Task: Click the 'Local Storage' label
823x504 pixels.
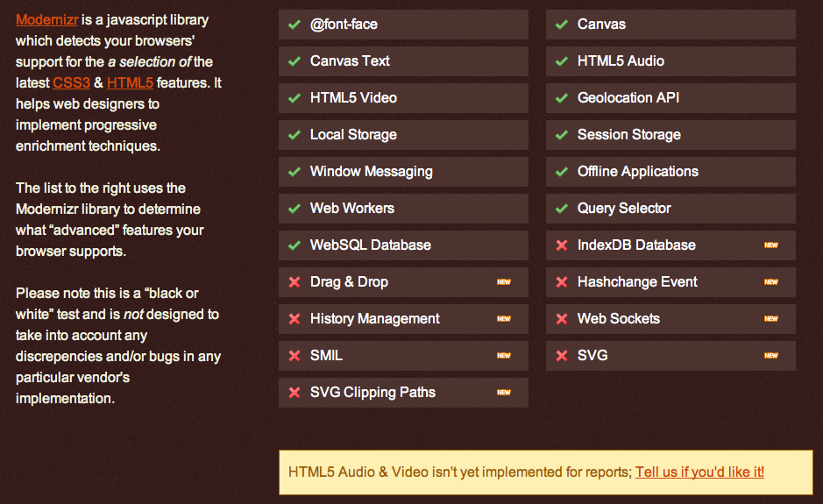Action: point(353,135)
